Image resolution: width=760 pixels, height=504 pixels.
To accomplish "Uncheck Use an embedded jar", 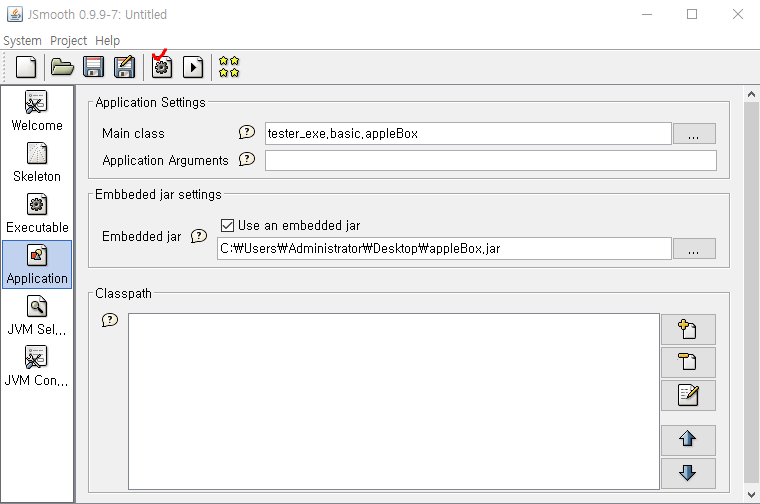I will (227, 225).
